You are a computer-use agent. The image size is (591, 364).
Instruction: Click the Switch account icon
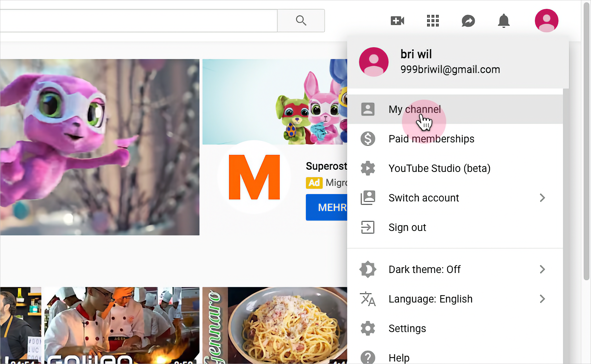click(x=368, y=198)
